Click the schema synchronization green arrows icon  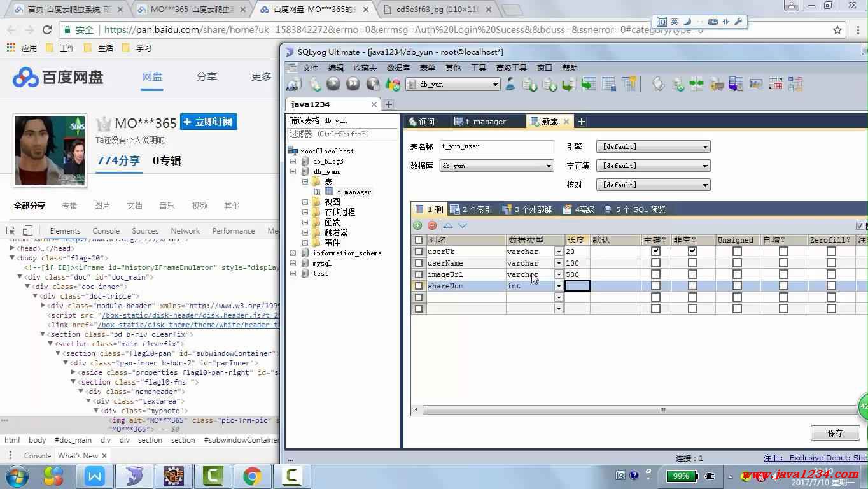pos(697,84)
